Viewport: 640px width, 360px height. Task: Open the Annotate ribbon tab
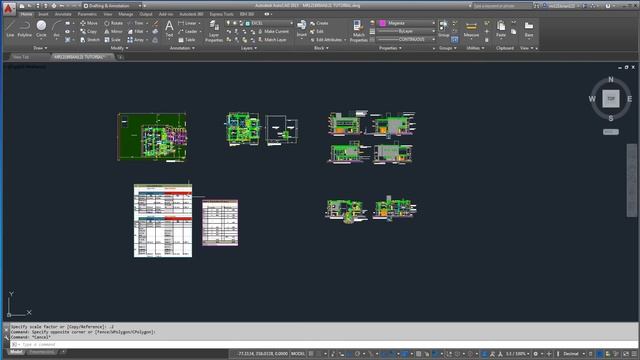click(x=63, y=14)
